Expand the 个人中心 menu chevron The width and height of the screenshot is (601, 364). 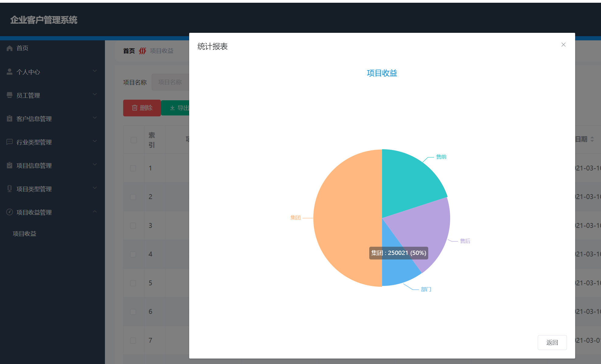[x=95, y=71]
